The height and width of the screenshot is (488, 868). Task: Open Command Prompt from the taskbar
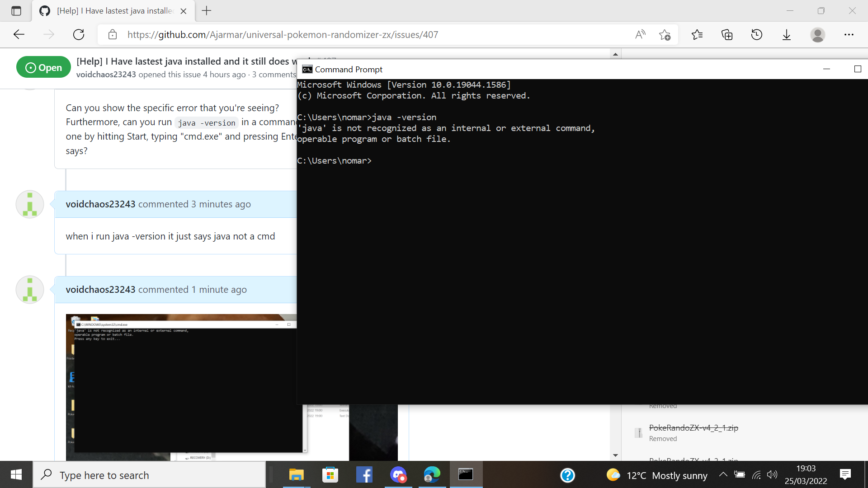pos(466,474)
